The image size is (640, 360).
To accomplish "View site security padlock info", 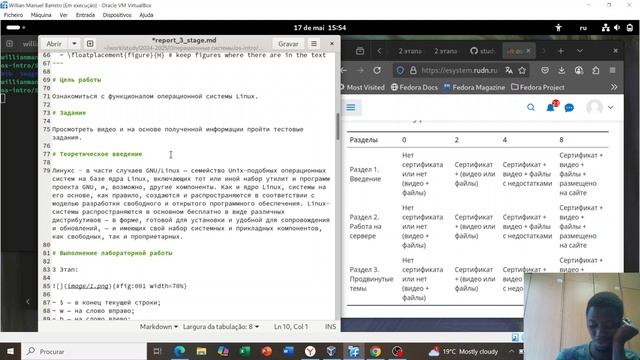I will 413,70.
